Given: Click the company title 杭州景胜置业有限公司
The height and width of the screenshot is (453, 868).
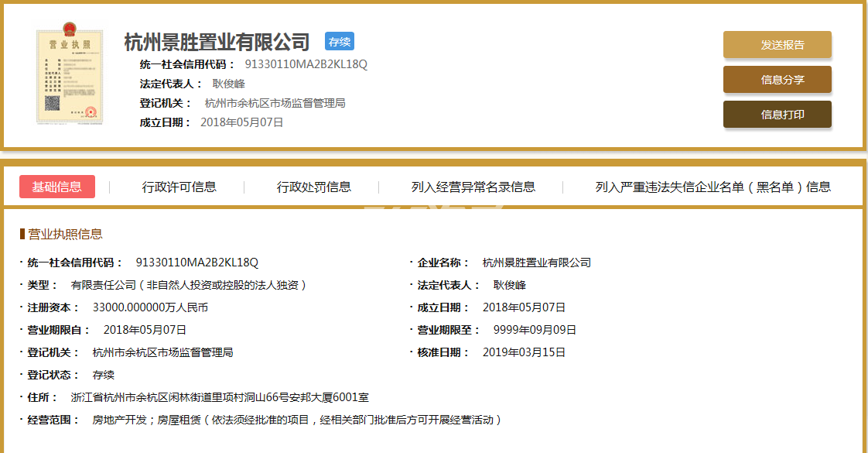Looking at the screenshot, I should 217,42.
